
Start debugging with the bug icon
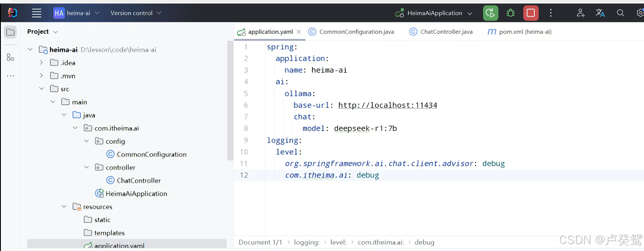click(511, 13)
